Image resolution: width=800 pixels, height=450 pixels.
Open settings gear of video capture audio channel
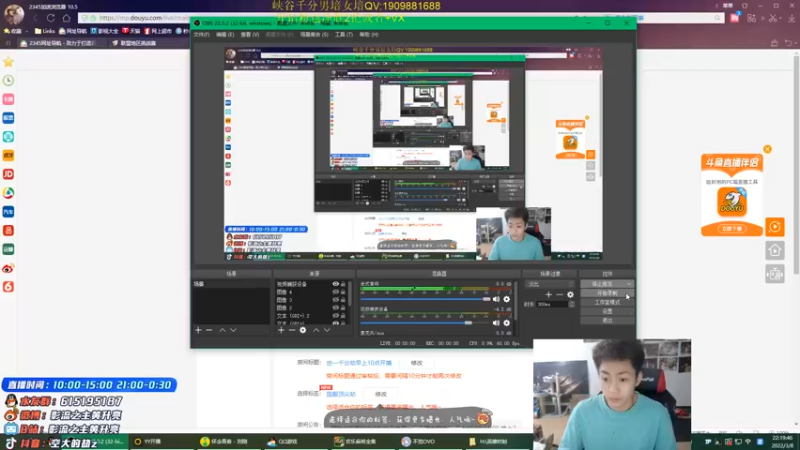tap(507, 322)
